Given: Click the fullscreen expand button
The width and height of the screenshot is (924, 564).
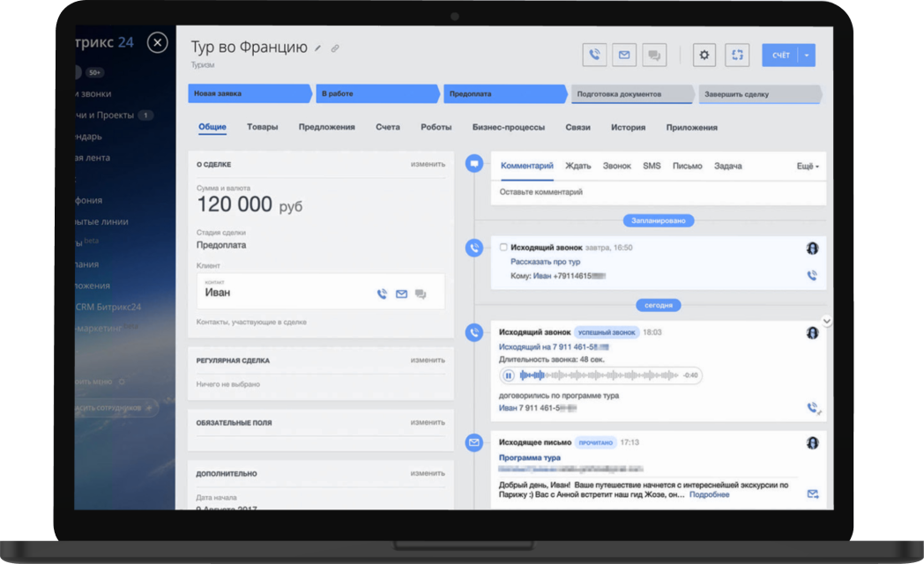Looking at the screenshot, I should pos(737,55).
